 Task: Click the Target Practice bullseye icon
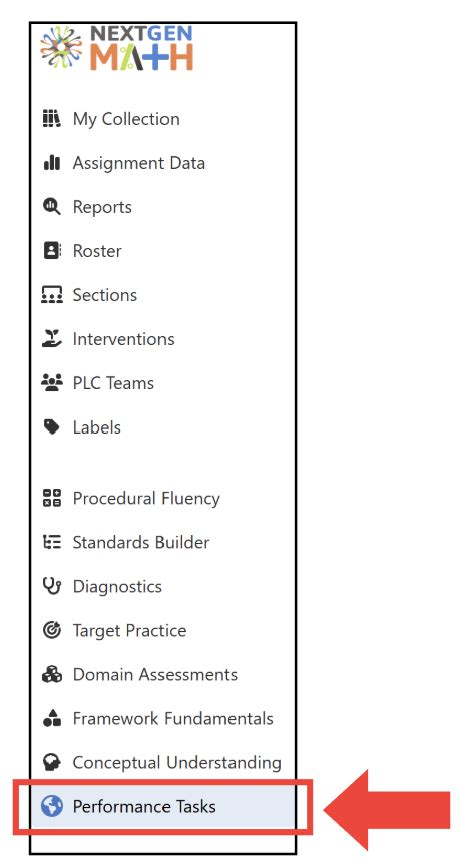coord(52,630)
